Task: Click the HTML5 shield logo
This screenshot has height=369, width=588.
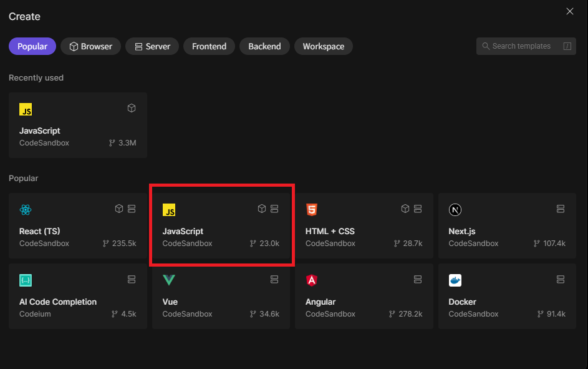Action: pos(312,209)
